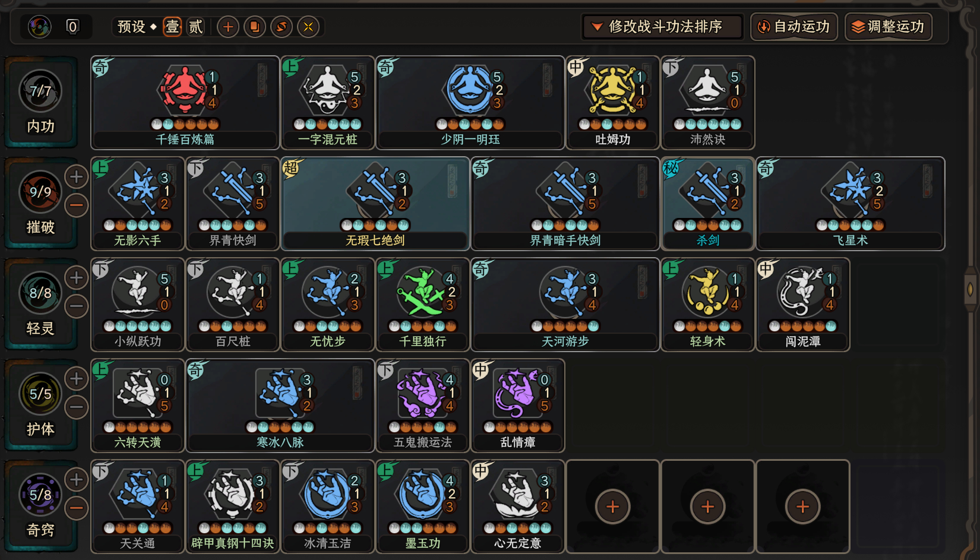Select preset 壹
This screenshot has height=560, width=980.
tap(172, 27)
